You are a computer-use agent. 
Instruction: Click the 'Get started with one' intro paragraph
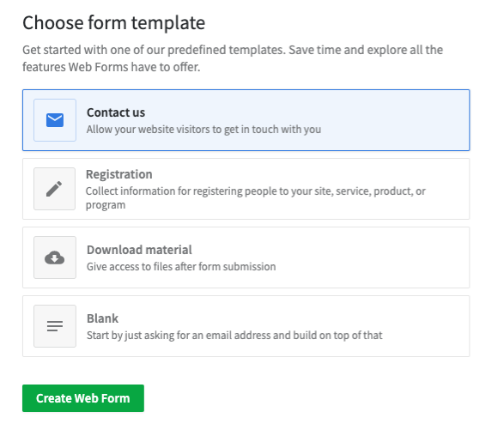tap(233, 58)
